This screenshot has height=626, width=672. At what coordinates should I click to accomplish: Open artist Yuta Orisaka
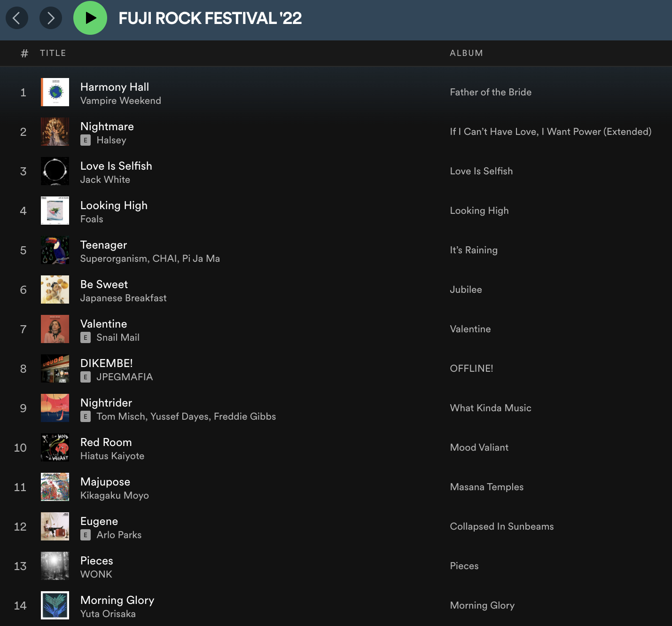pyautogui.click(x=108, y=614)
